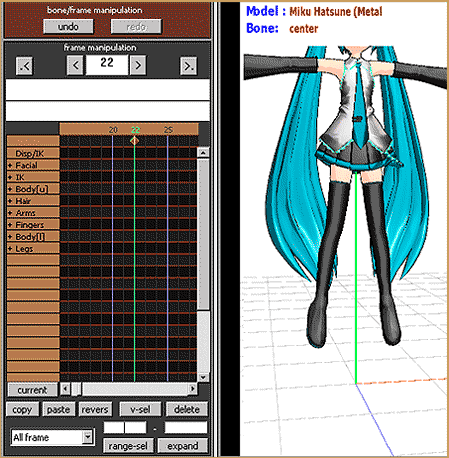Click the copy button
449x458 pixels.
(x=22, y=409)
